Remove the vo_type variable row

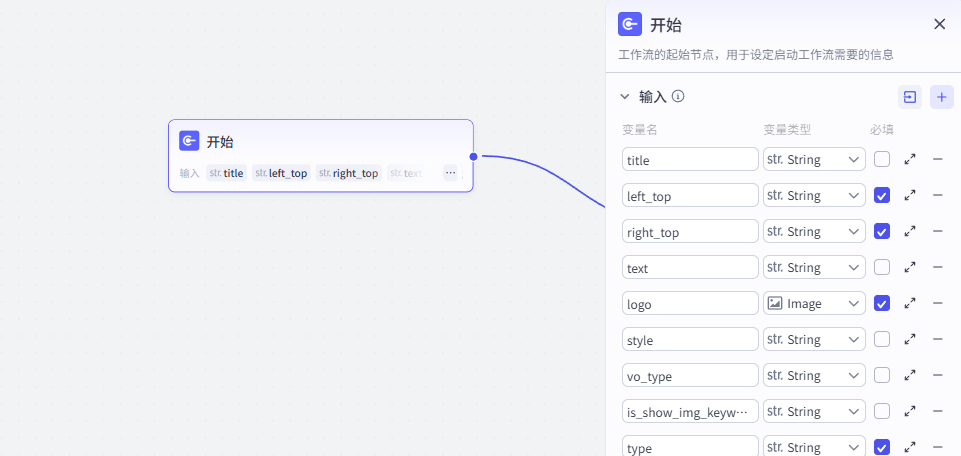(x=938, y=375)
